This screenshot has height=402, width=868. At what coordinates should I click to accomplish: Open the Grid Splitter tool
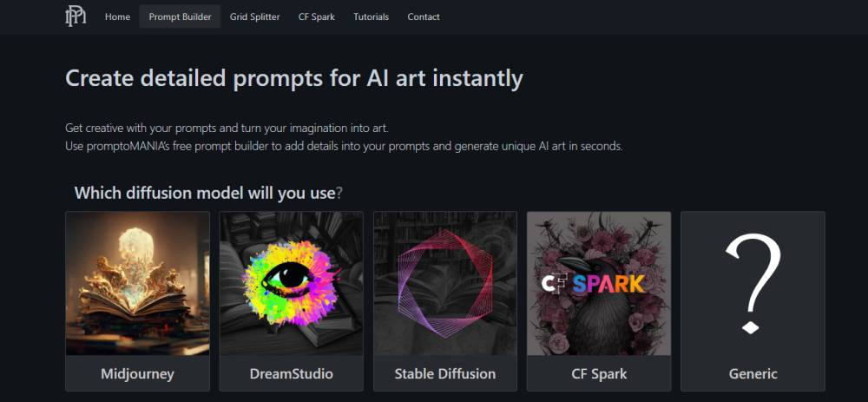(x=254, y=16)
